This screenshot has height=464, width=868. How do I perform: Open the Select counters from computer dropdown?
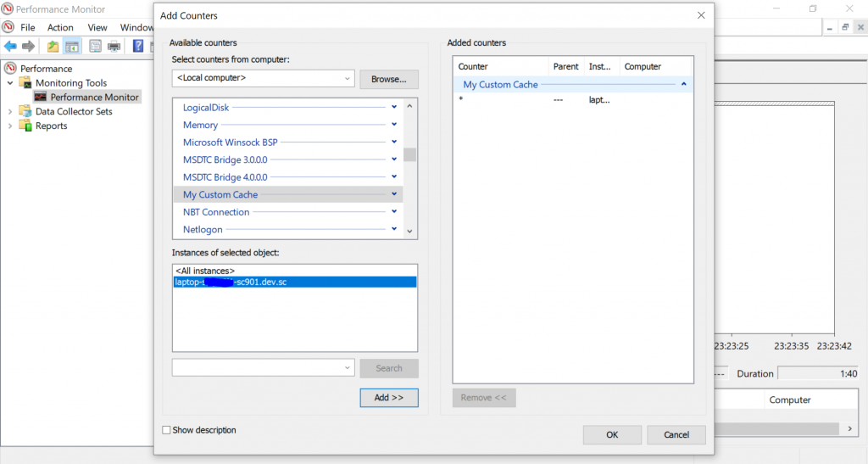pos(348,78)
